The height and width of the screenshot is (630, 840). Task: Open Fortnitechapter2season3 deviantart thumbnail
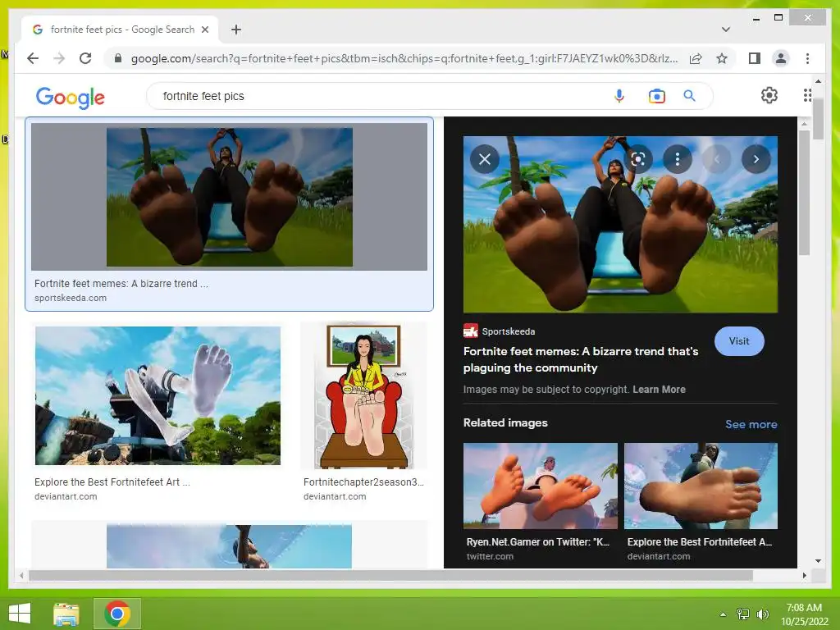363,395
